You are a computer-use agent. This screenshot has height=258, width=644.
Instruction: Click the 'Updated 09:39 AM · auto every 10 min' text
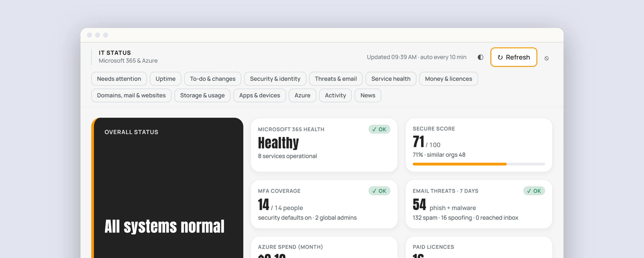click(x=416, y=57)
